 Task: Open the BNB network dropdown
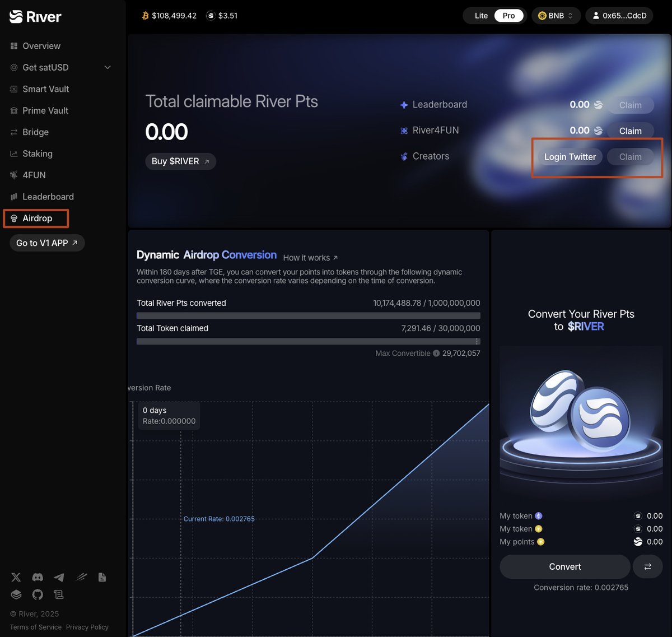(556, 16)
